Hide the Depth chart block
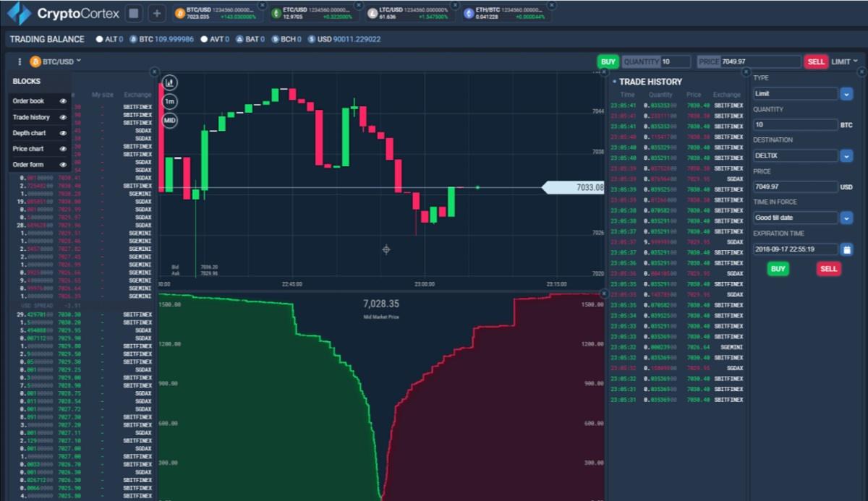Viewport: 868px width, 501px height. point(63,133)
